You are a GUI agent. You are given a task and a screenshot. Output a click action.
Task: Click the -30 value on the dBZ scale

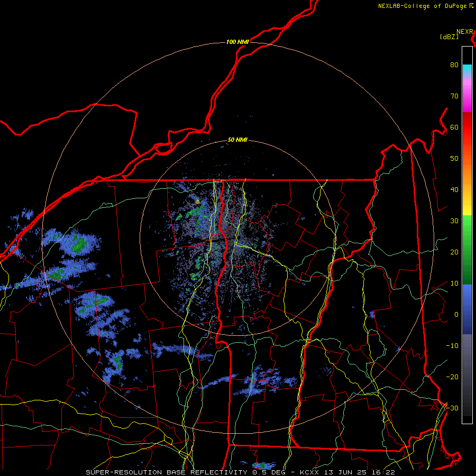452,408
